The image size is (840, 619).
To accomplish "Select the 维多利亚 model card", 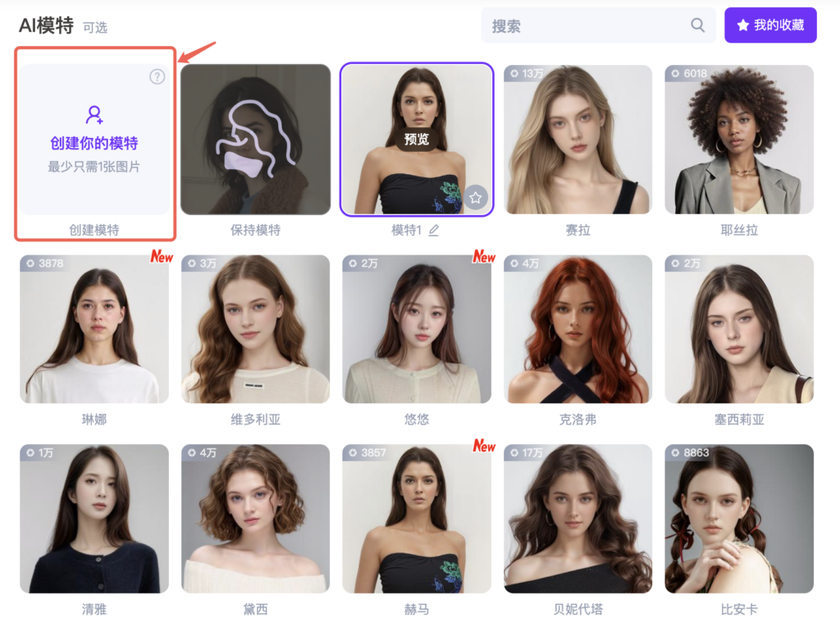I will 256,329.
